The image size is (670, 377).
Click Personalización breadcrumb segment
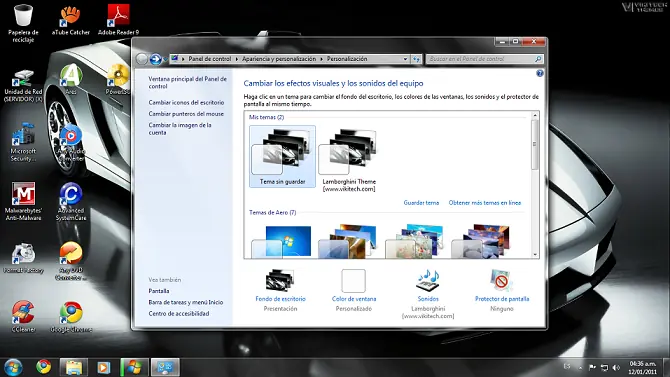(347, 59)
